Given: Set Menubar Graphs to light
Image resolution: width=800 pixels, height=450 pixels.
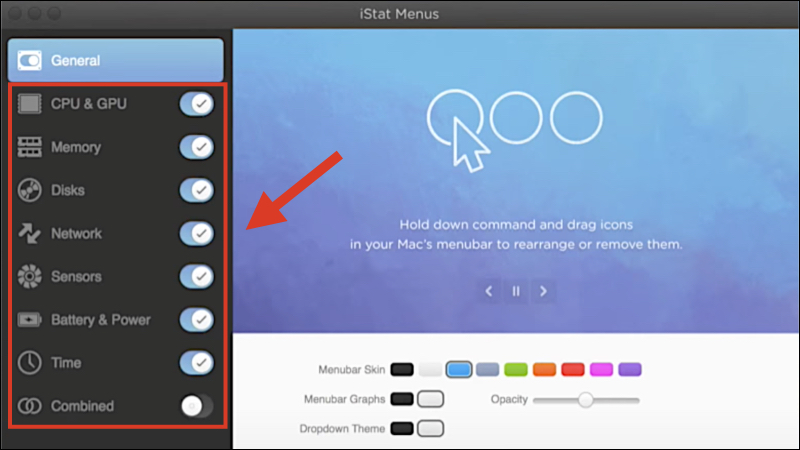Looking at the screenshot, I should click(x=431, y=399).
